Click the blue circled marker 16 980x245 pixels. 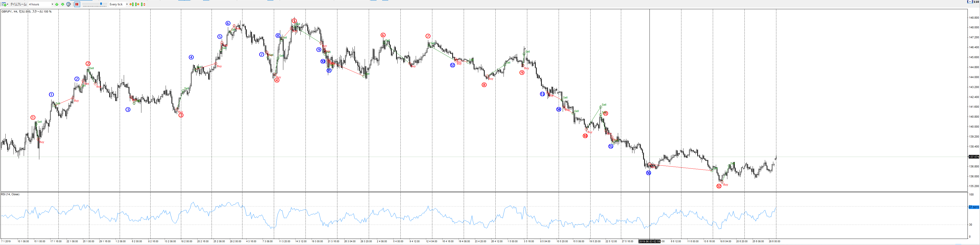coord(648,173)
